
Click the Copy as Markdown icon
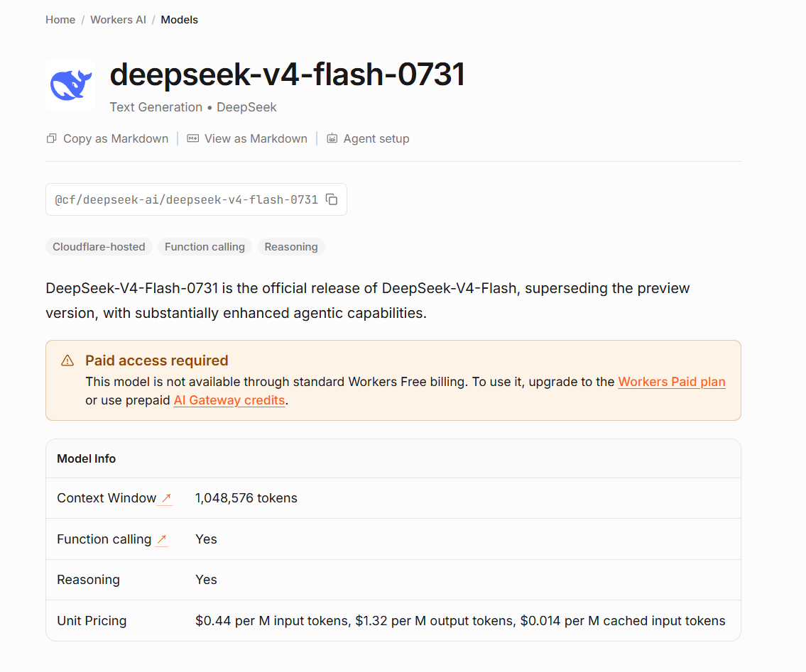tap(51, 138)
